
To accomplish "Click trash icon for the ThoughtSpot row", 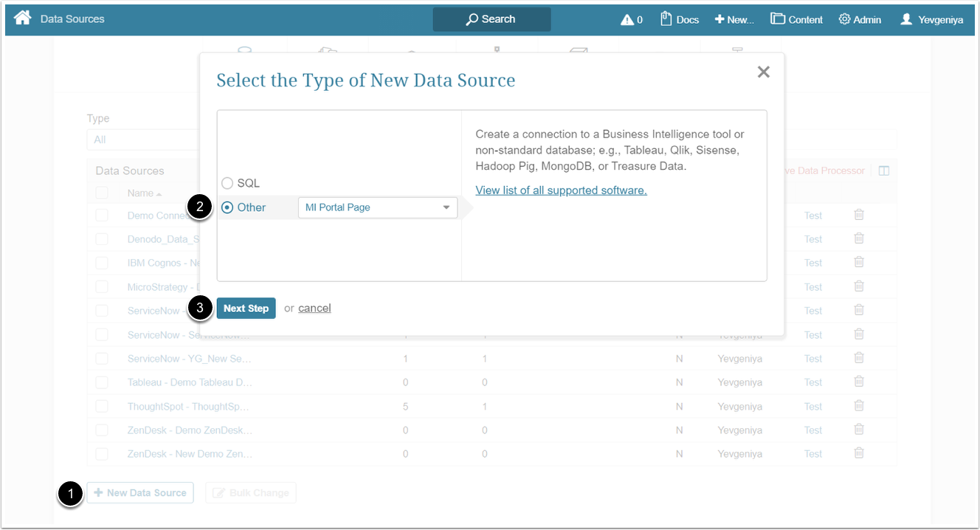I will [859, 406].
